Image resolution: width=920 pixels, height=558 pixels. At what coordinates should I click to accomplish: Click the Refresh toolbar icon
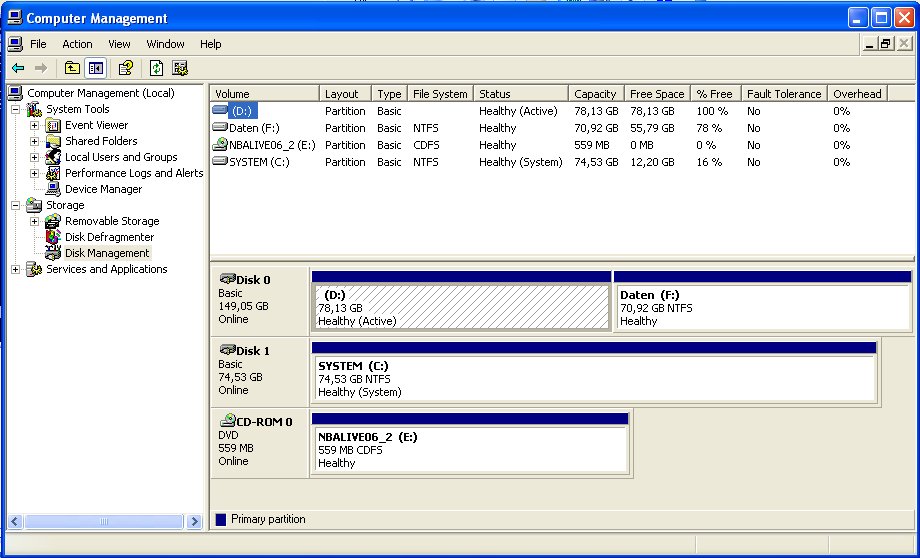click(x=156, y=68)
